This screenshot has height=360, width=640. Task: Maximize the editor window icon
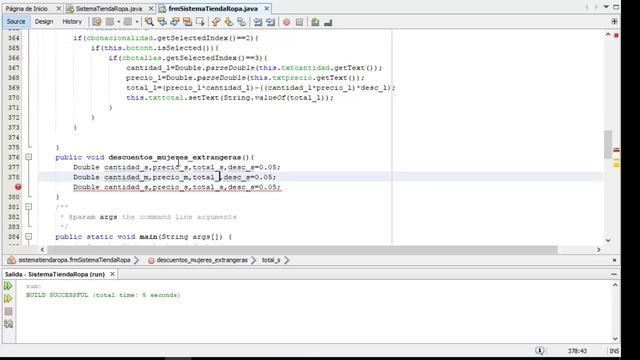pos(616,7)
